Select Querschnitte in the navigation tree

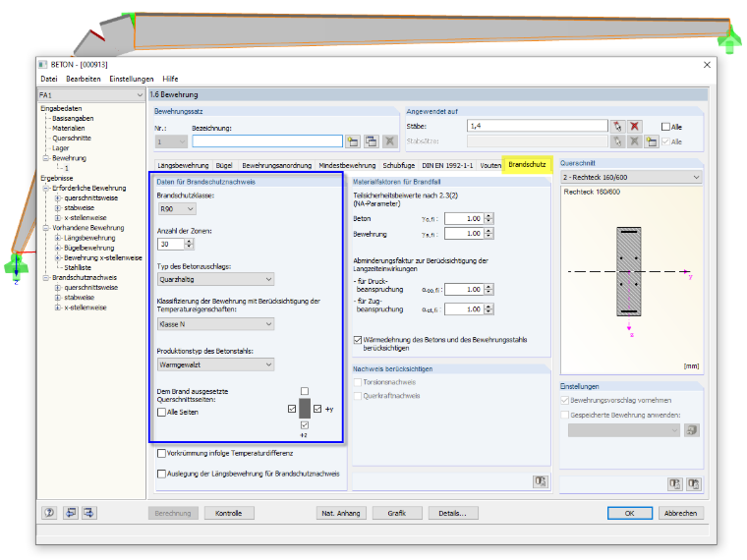[72, 139]
